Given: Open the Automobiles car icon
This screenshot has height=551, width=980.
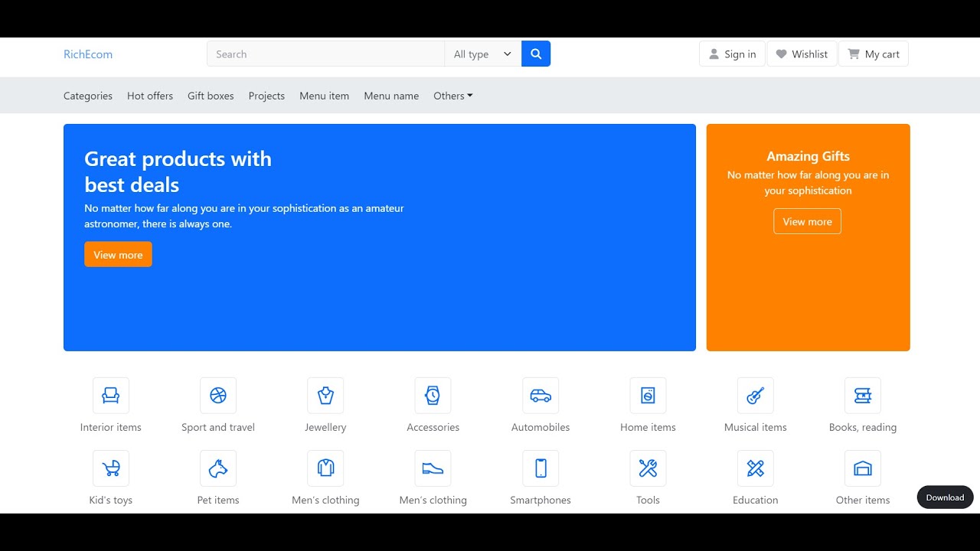Looking at the screenshot, I should tap(541, 396).
